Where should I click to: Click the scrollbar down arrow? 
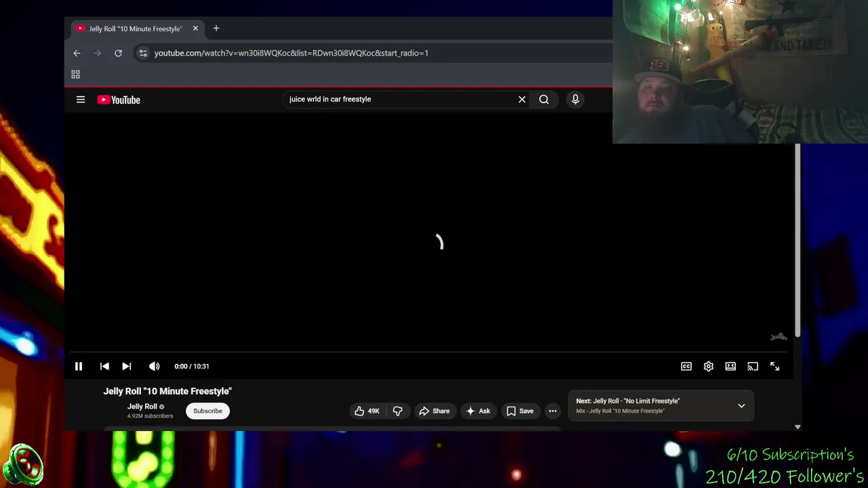click(x=797, y=427)
